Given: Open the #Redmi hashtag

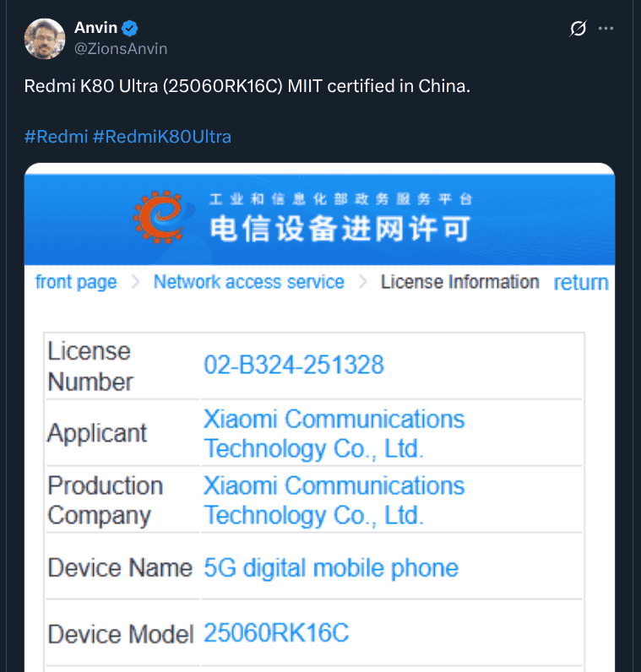Looking at the screenshot, I should click(56, 137).
